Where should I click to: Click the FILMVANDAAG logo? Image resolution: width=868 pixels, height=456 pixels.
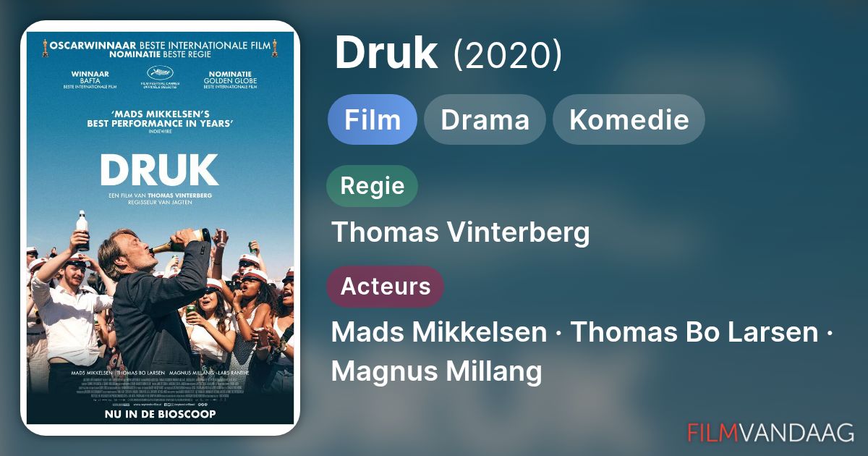click(x=771, y=432)
